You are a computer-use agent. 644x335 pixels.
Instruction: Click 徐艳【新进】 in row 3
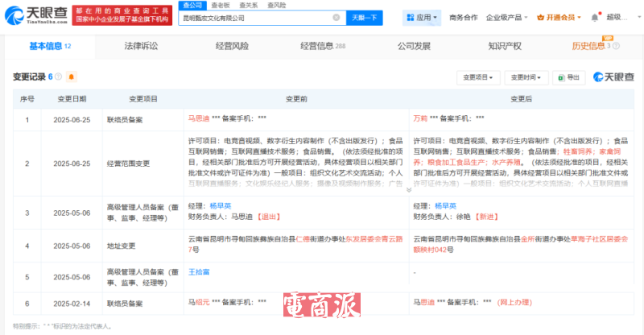click(x=478, y=217)
